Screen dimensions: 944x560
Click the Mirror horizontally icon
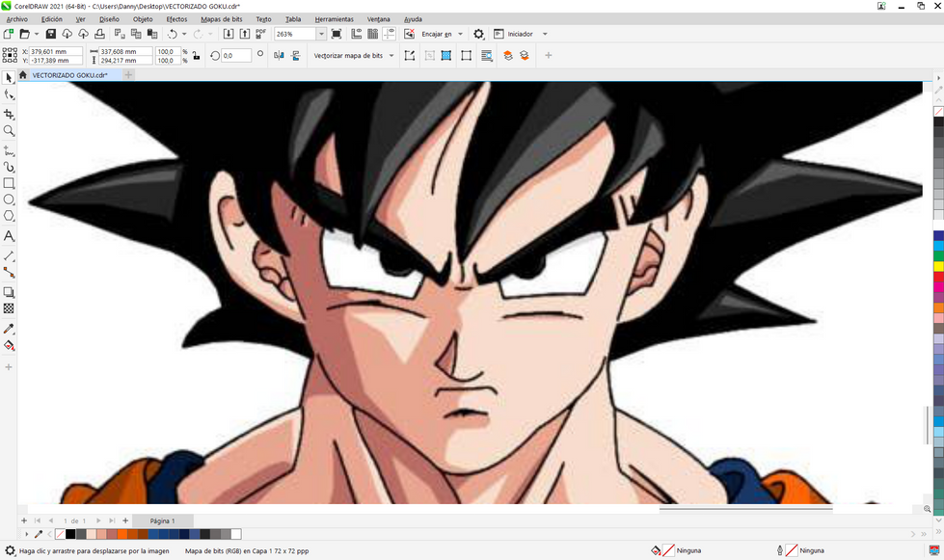tap(279, 55)
